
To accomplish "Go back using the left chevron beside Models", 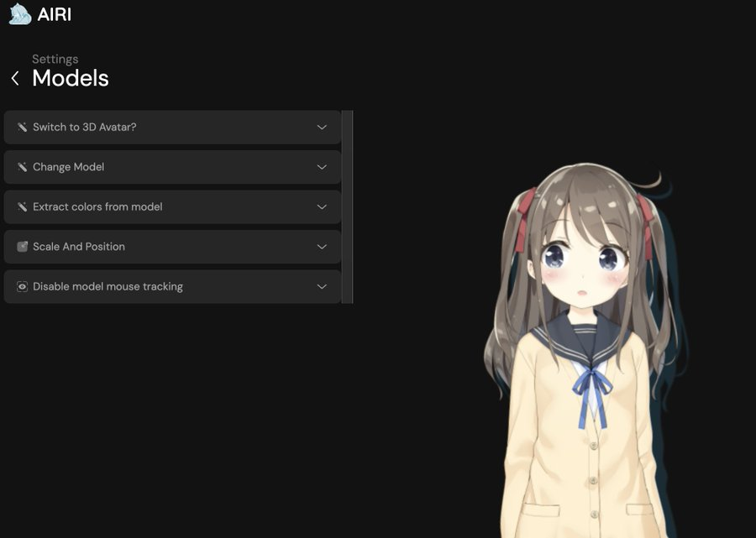I will click(15, 78).
